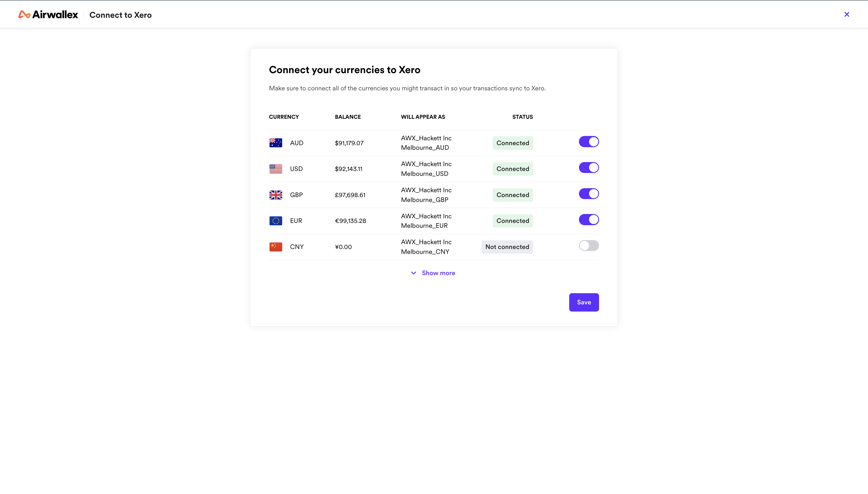The width and height of the screenshot is (868, 494).
Task: Click the CURRENCY column header
Action: point(284,117)
